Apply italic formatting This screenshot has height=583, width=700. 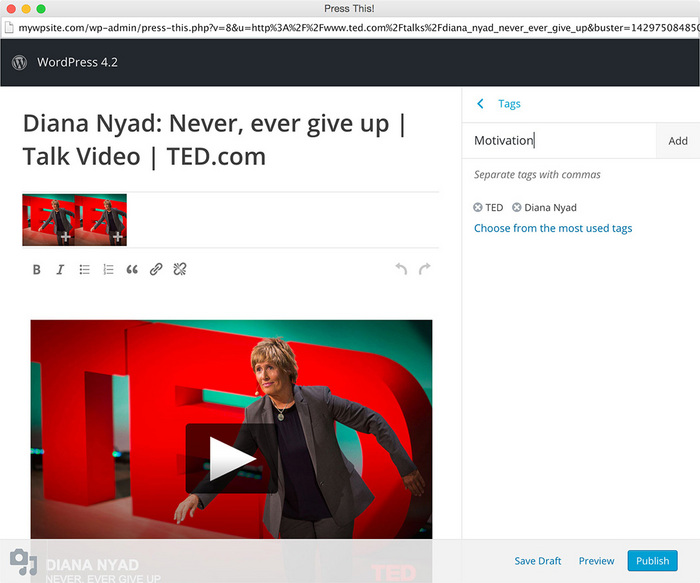pos(60,270)
